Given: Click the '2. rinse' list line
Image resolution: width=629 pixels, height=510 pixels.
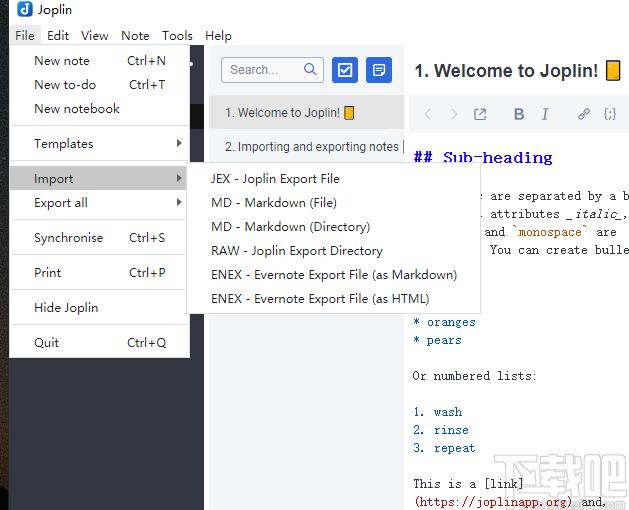Looking at the screenshot, I should (x=441, y=430).
